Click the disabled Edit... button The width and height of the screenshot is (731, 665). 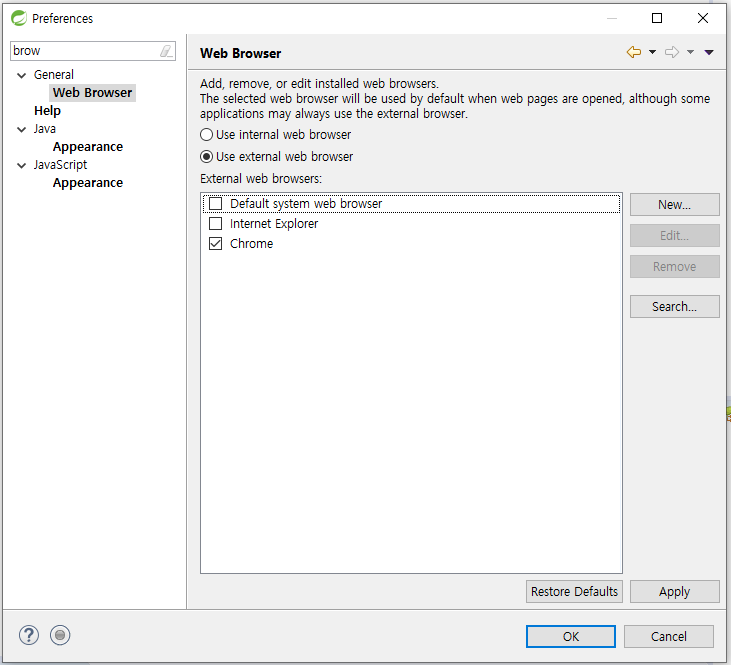point(675,236)
